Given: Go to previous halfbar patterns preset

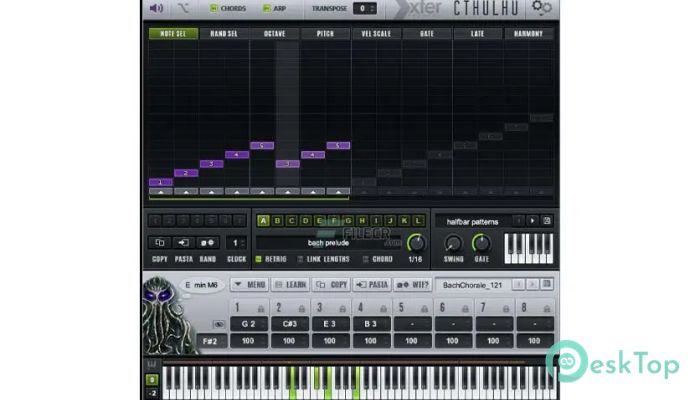Looking at the screenshot, I should pos(518,221).
